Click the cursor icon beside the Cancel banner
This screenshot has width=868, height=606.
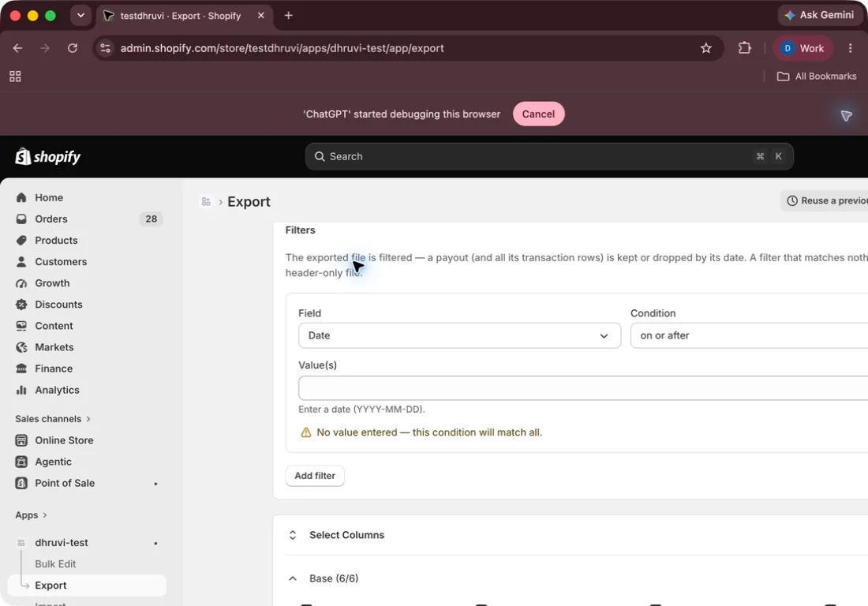tap(846, 115)
